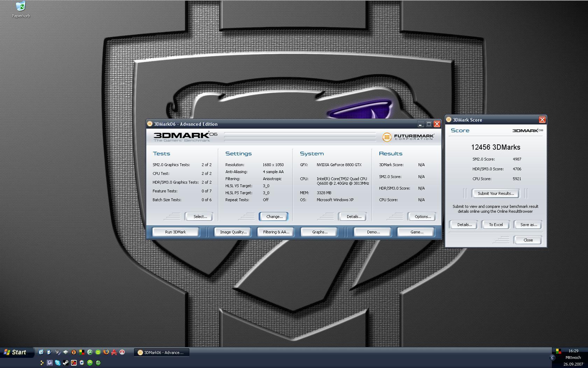
Task: Click the round red icon after the 'A box' icon
Action: [122, 352]
